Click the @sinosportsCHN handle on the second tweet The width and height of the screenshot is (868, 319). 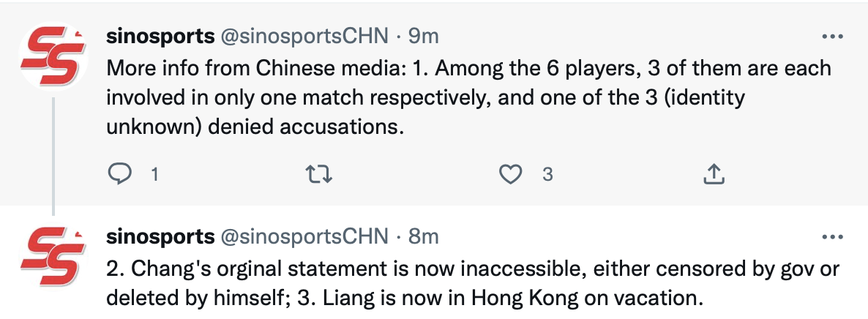click(304, 237)
